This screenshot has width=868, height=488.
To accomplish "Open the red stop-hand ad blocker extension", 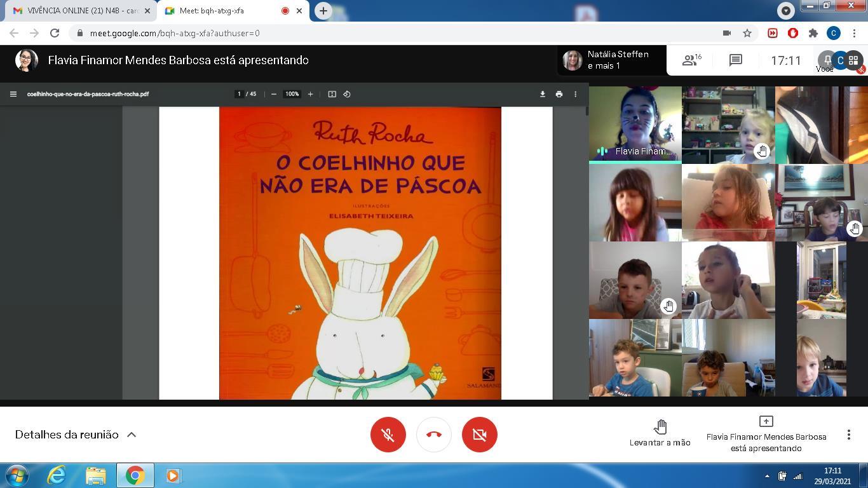I will (x=793, y=33).
